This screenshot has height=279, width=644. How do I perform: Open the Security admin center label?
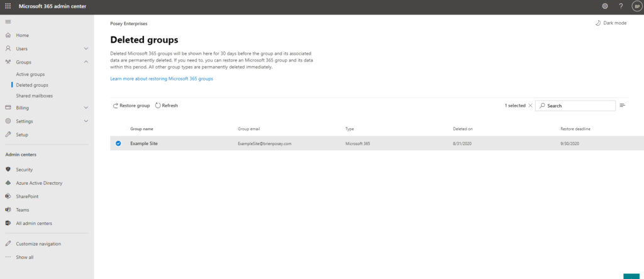tap(25, 170)
